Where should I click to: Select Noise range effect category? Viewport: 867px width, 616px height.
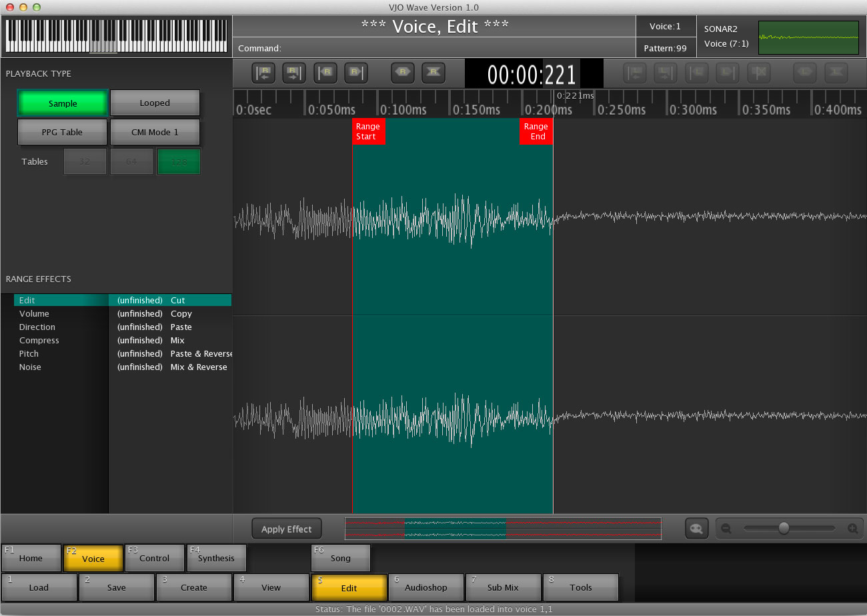pyautogui.click(x=61, y=367)
